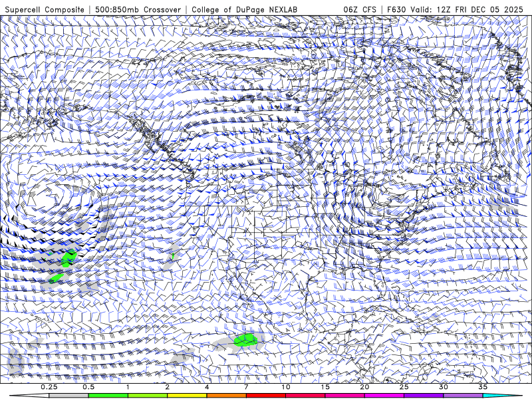Select the cyan arrow end of color bar
The width and height of the screenshot is (532, 399).
point(503,396)
